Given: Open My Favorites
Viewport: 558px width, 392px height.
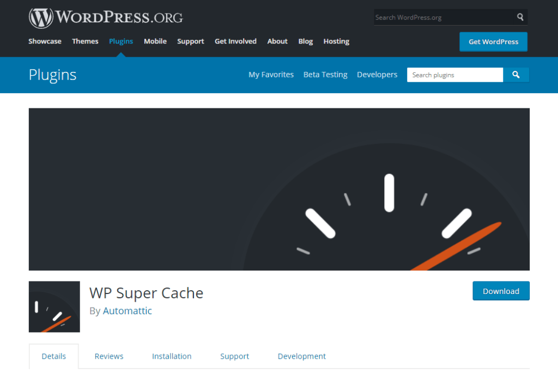Looking at the screenshot, I should (x=271, y=75).
